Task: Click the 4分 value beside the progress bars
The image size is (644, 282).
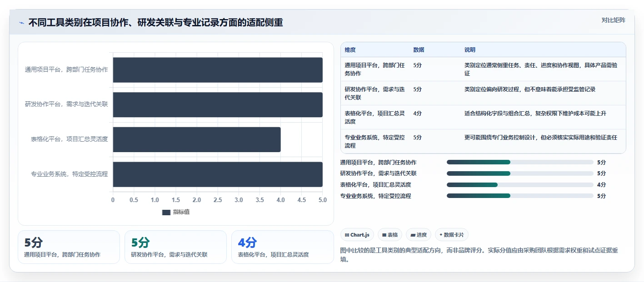Action: [601, 185]
